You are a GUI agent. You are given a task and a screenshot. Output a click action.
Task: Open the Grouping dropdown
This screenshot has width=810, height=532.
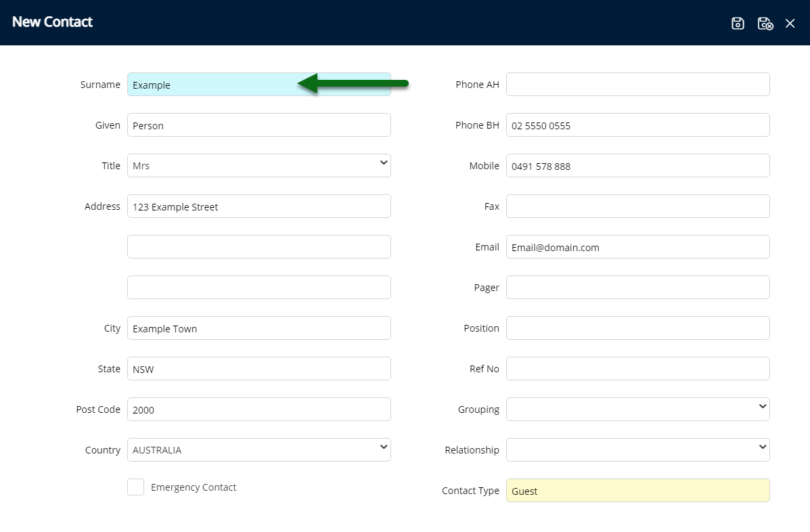point(637,409)
